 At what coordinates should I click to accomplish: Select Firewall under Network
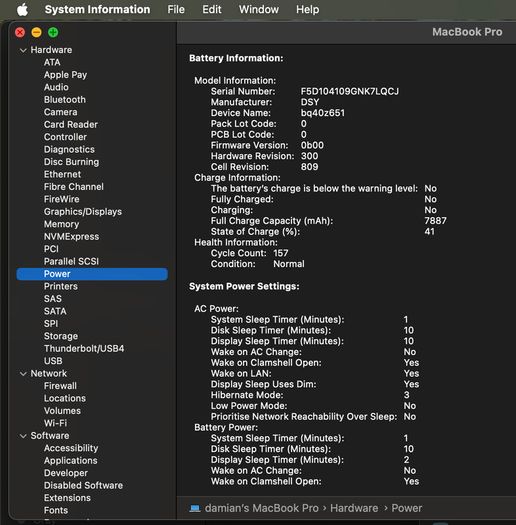[x=60, y=386]
